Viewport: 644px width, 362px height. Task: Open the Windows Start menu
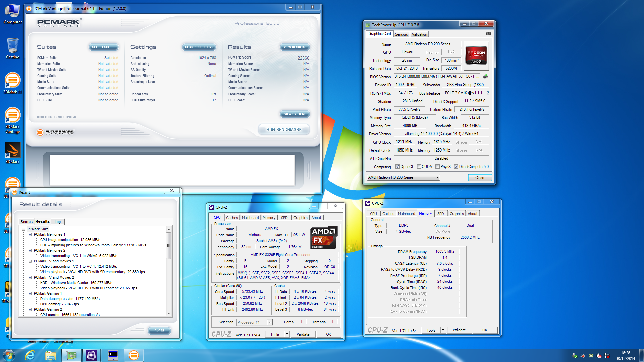9,355
